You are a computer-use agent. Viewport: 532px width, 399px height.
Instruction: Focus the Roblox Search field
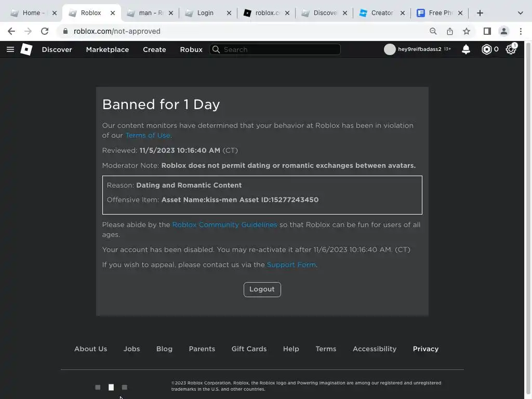[x=275, y=49]
